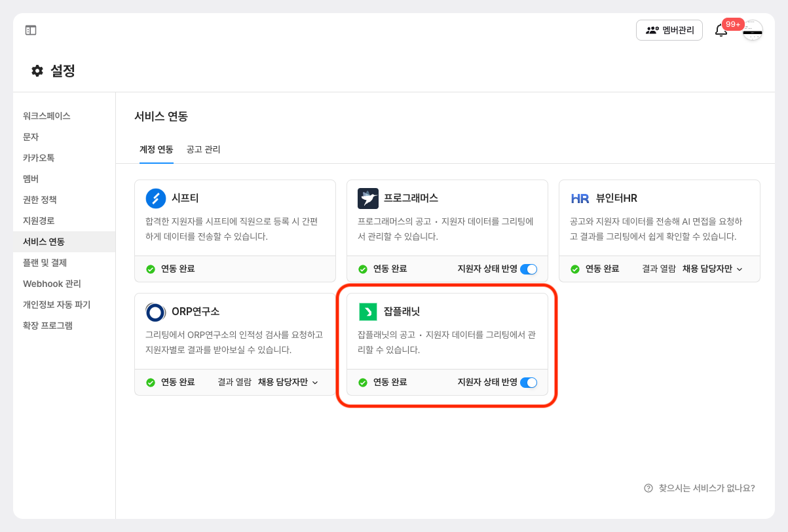The width and height of the screenshot is (788, 532).
Task: Open 개인정보 자동 파기 in the sidebar
Action: pyautogui.click(x=57, y=305)
